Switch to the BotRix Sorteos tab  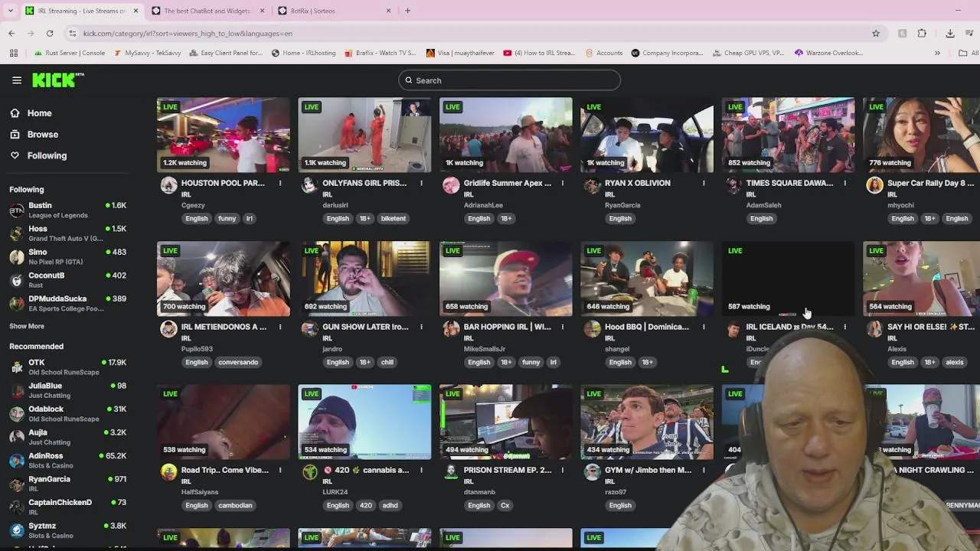point(312,11)
